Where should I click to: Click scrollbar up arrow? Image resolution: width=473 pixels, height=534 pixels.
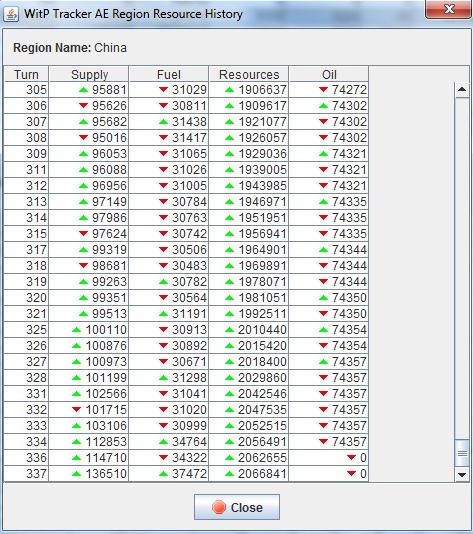(462, 90)
